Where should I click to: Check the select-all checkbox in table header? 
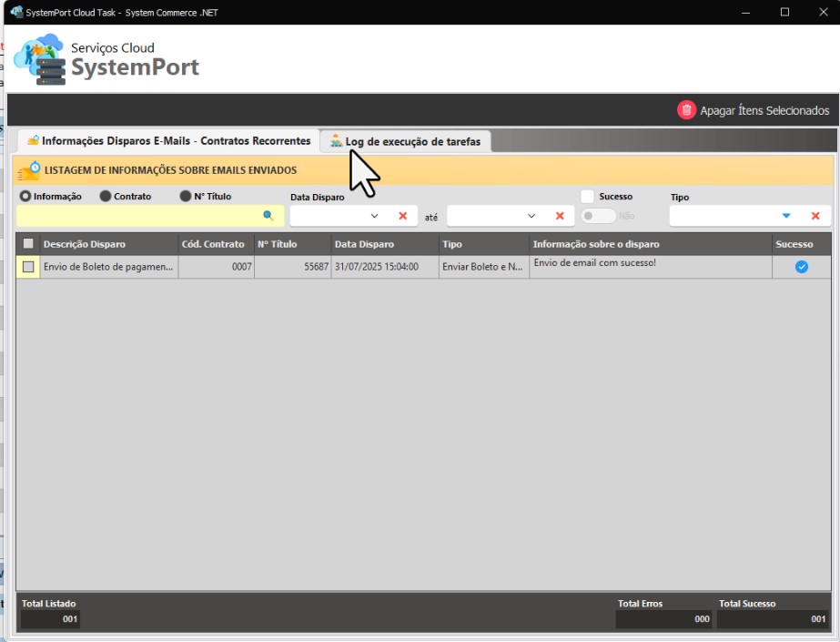[28, 244]
